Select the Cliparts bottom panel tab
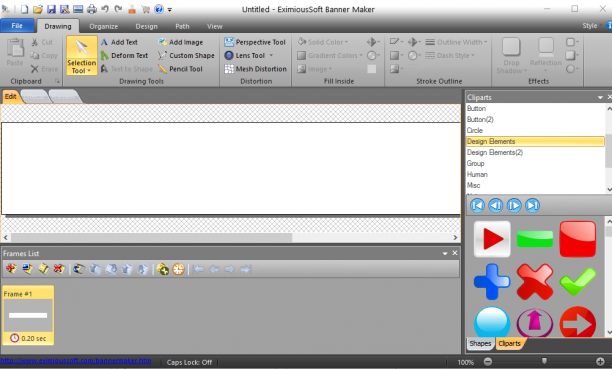The image size is (612, 369). click(x=509, y=343)
